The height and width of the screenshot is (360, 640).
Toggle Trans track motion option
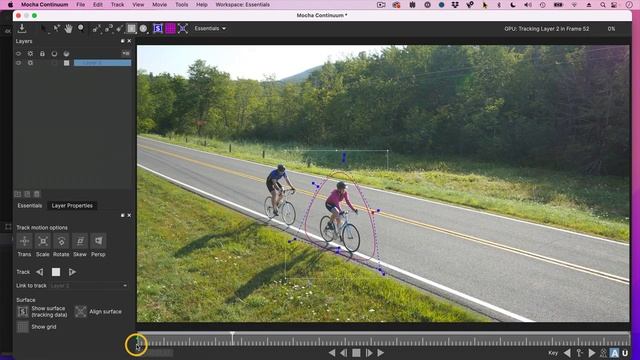pyautogui.click(x=24, y=241)
